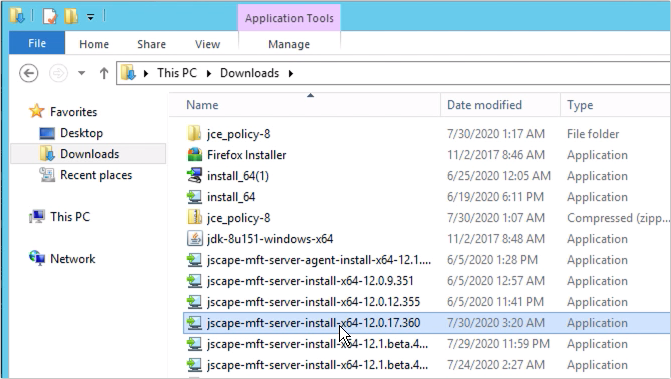Select jscape-mft-server-install-x64-12.0.12.355
671x379 pixels.
(x=313, y=302)
